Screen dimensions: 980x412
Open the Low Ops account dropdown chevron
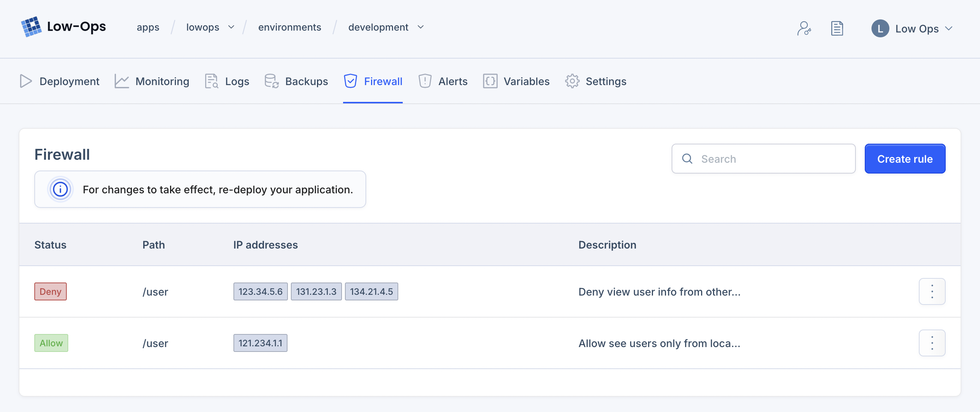949,29
